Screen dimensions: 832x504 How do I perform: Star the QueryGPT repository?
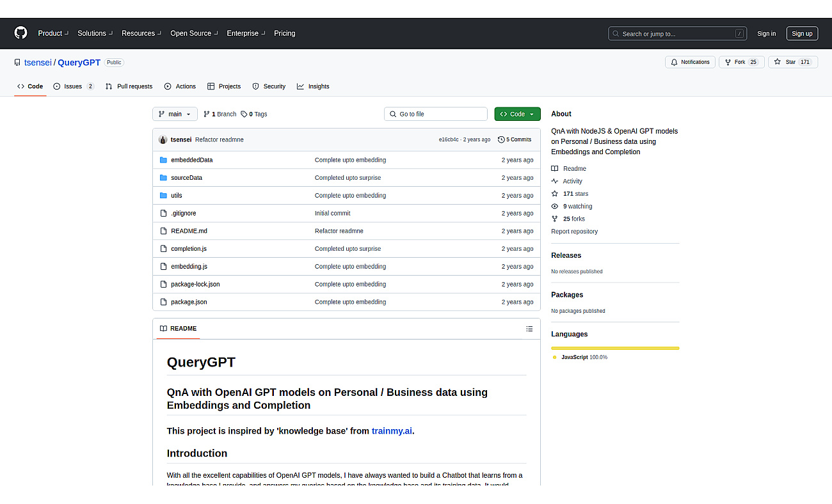coord(792,62)
